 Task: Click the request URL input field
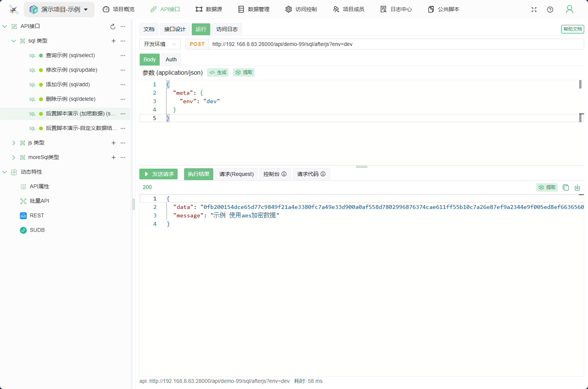point(394,44)
